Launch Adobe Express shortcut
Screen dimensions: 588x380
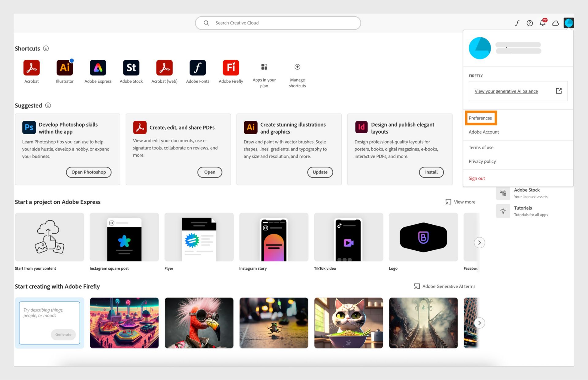coord(98,67)
